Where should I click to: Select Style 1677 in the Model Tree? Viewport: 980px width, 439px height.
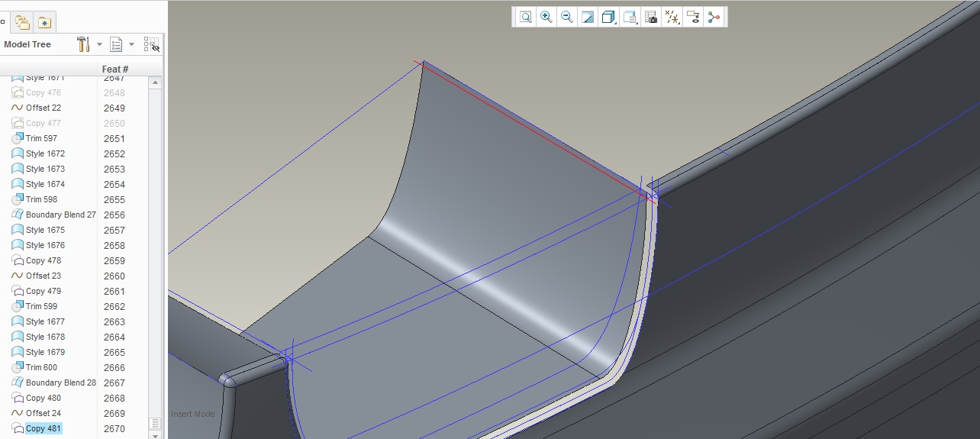click(x=45, y=321)
